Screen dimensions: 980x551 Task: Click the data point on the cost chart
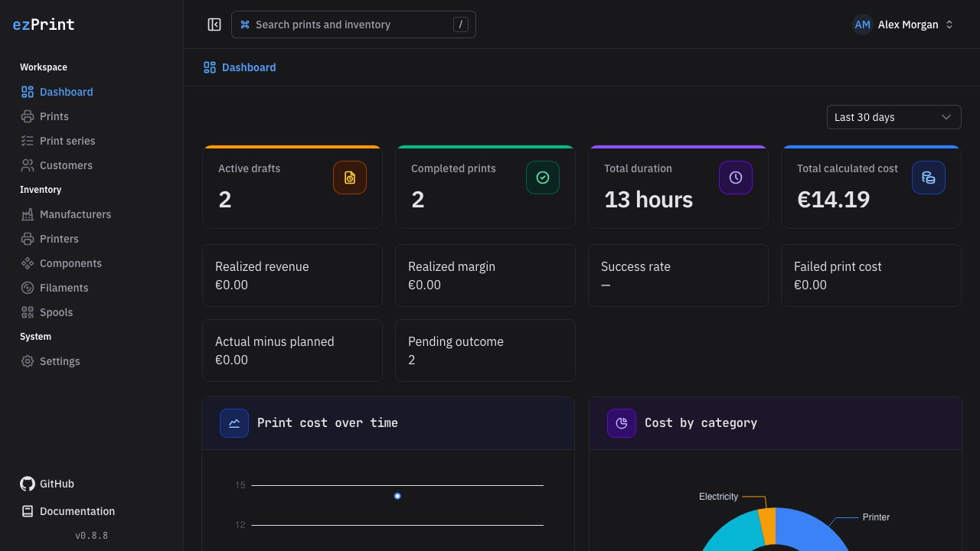pyautogui.click(x=397, y=496)
